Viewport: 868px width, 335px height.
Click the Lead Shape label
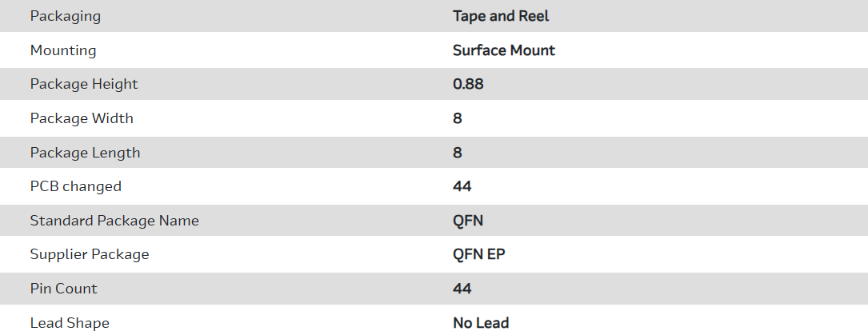pyautogui.click(x=70, y=323)
